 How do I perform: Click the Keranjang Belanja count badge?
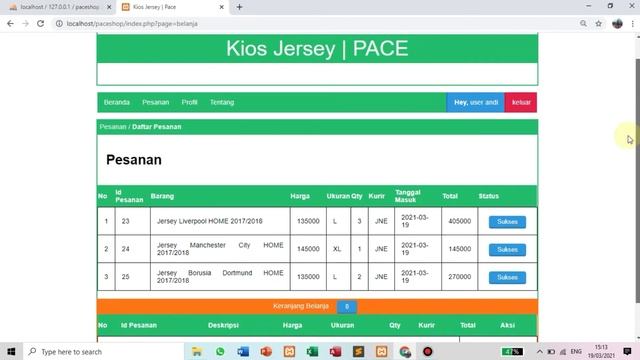347,307
